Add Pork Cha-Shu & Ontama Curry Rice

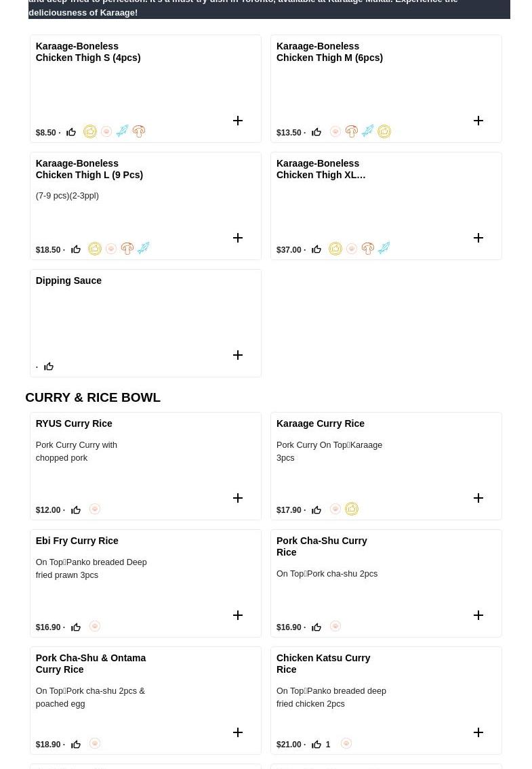pyautogui.click(x=238, y=732)
